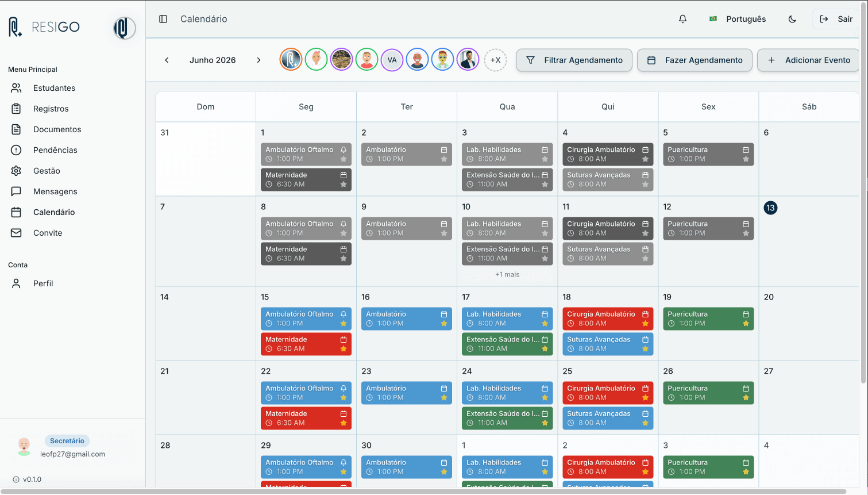Select the purple-ringed textured avatar
This screenshot has height=495, width=868.
(x=341, y=60)
